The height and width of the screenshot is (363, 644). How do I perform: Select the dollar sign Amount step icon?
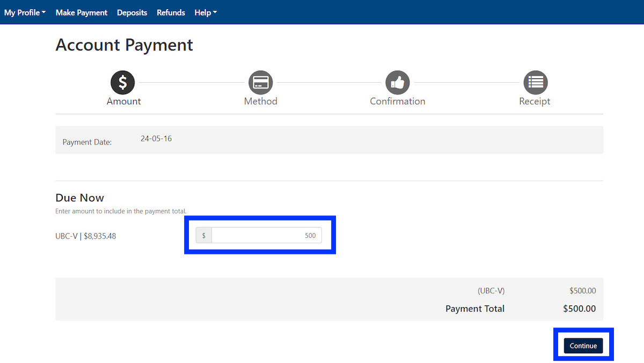[122, 82]
